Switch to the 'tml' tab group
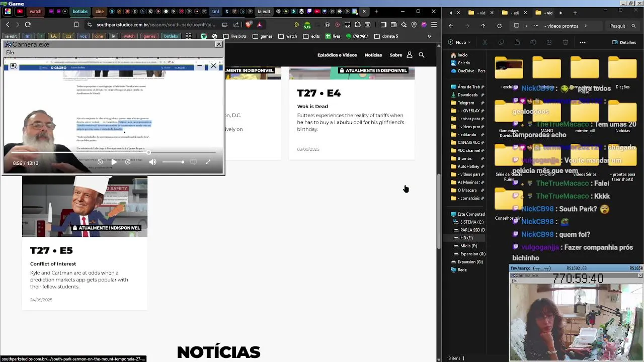Image resolution: width=644 pixels, height=362 pixels. [x=215, y=12]
